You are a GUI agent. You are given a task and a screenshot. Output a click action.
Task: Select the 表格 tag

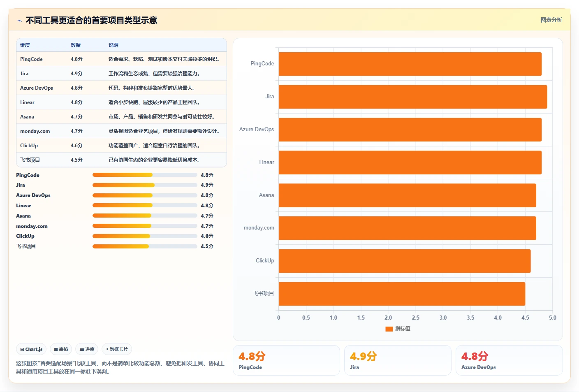coord(61,349)
